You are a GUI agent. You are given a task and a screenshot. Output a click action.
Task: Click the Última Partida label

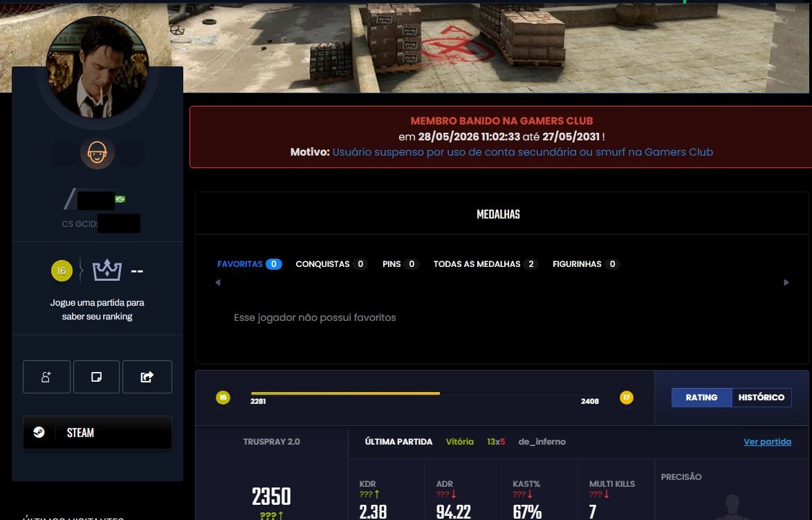pyautogui.click(x=399, y=442)
